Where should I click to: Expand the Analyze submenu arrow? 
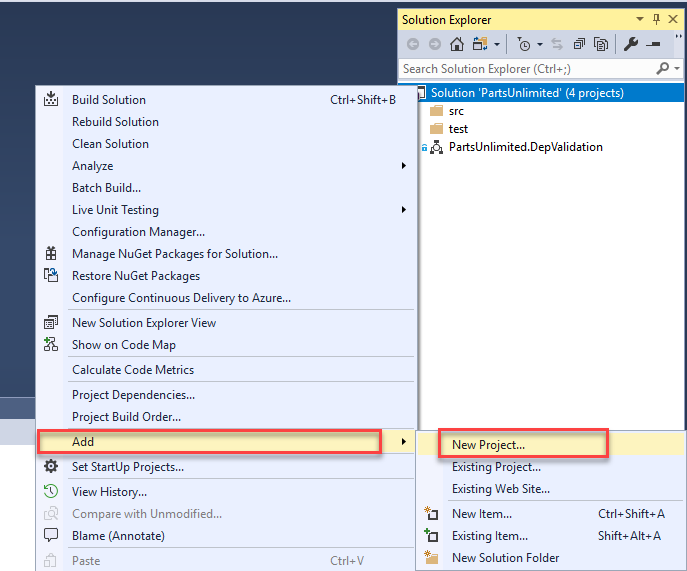click(x=404, y=166)
